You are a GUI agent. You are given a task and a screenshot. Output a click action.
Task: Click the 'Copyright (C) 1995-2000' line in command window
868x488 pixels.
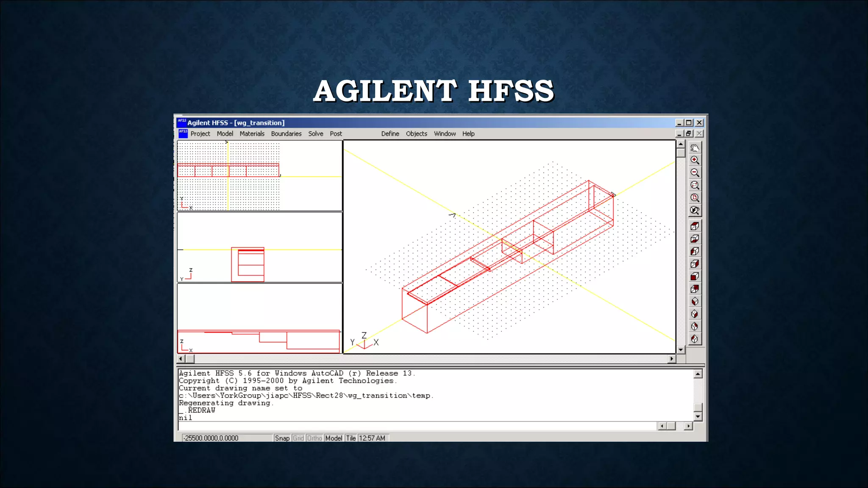[288, 380]
